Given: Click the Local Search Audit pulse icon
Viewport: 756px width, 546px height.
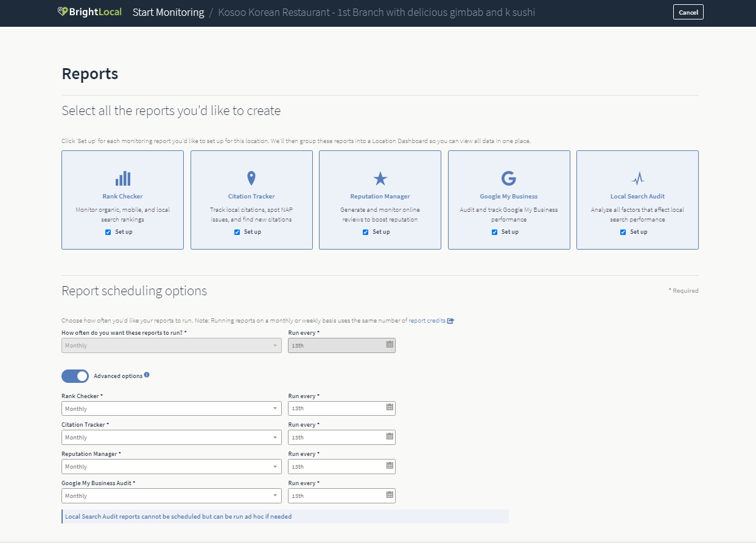Looking at the screenshot, I should pos(637,178).
